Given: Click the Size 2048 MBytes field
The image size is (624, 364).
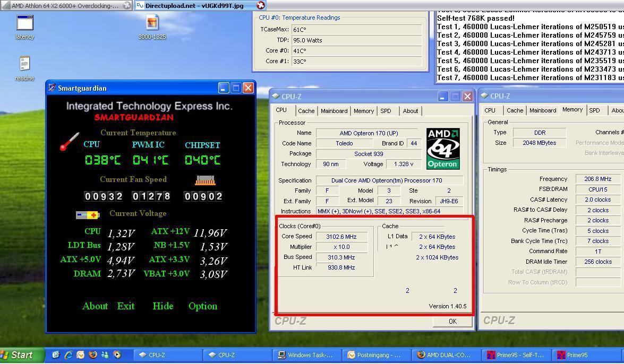Looking at the screenshot, I should [x=539, y=143].
